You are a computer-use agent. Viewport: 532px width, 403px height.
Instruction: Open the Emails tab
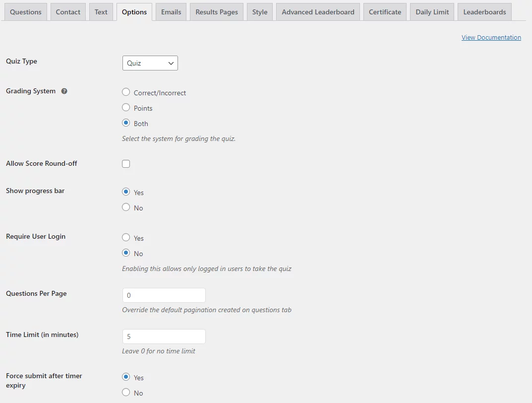point(171,11)
